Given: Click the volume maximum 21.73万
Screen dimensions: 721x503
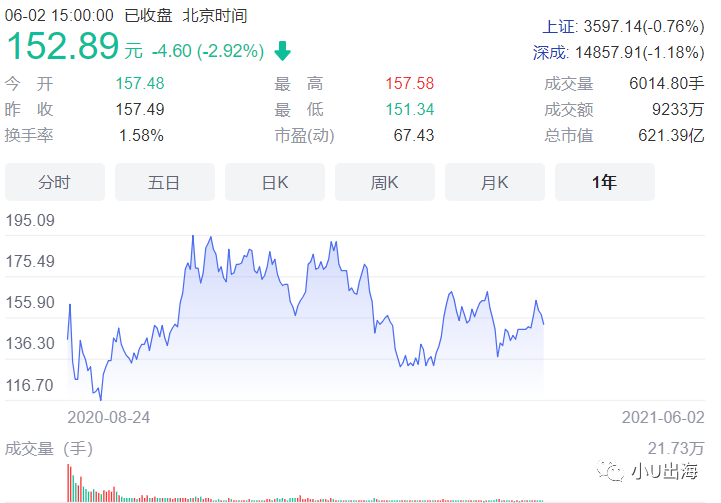Looking at the screenshot, I should click(676, 448).
